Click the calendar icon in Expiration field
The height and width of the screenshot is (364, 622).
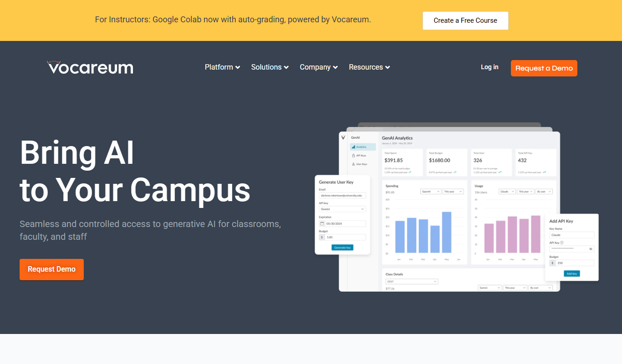pos(322,223)
